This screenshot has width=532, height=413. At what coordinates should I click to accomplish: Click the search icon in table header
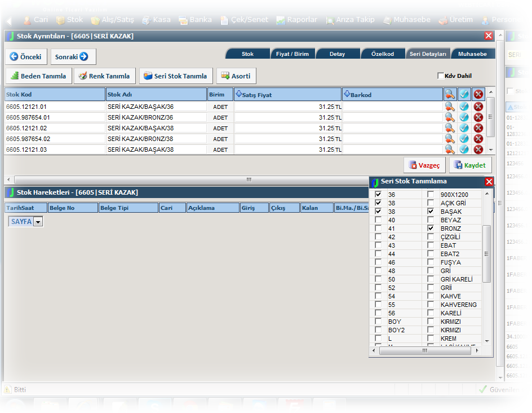pos(450,94)
